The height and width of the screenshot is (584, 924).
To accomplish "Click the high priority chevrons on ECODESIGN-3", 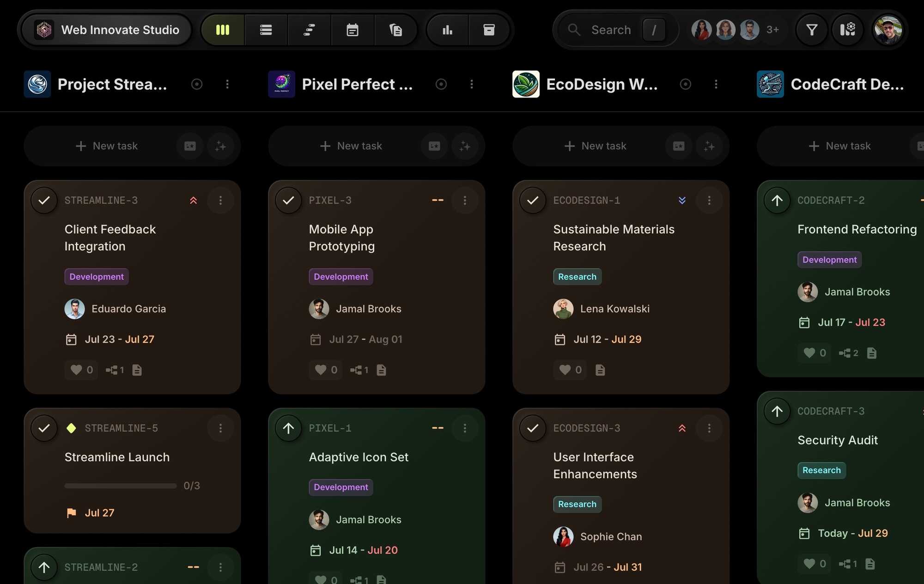I will (x=682, y=428).
